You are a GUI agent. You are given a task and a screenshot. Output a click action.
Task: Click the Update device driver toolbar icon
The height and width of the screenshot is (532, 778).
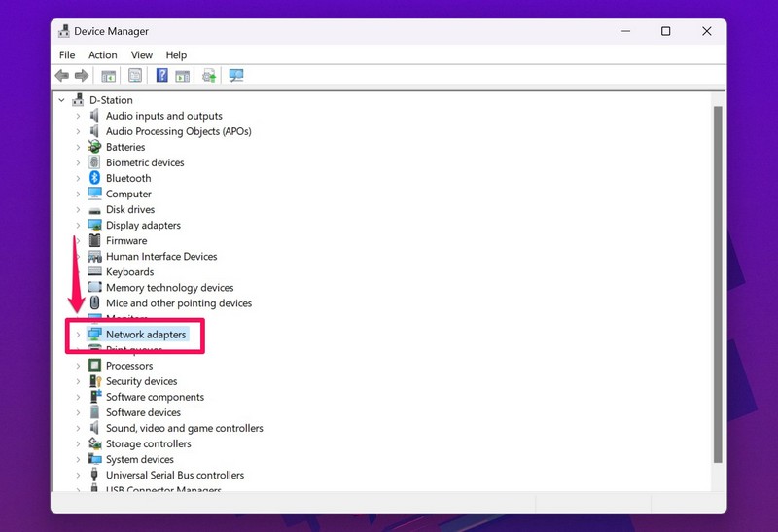(208, 76)
